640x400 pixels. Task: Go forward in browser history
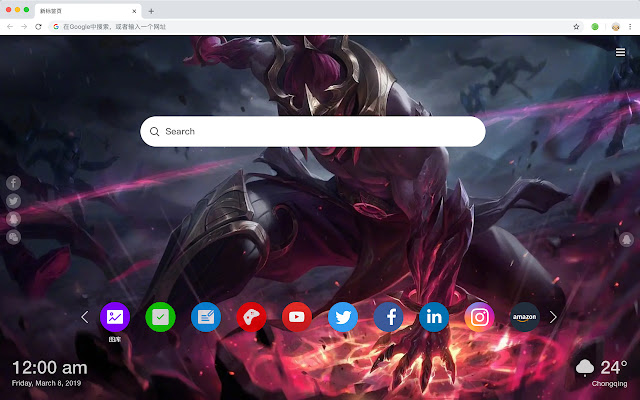[x=24, y=27]
